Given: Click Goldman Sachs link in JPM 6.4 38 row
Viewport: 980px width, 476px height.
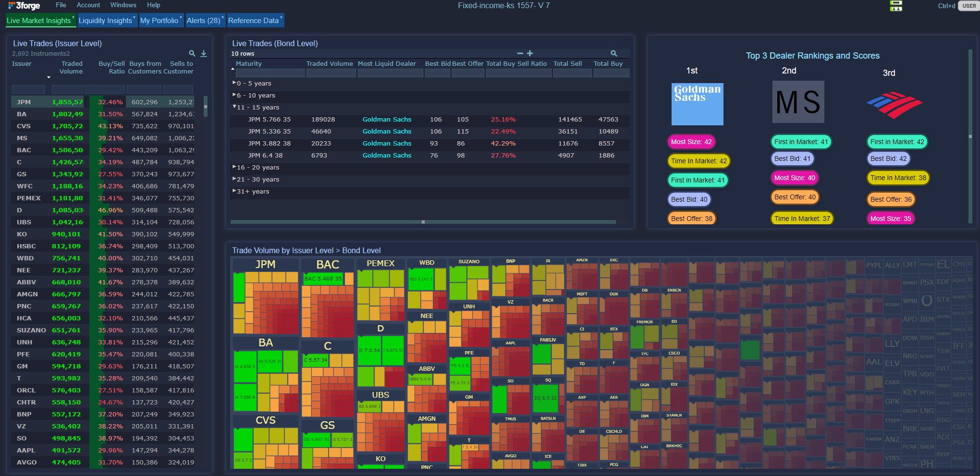Looking at the screenshot, I should pos(387,155).
